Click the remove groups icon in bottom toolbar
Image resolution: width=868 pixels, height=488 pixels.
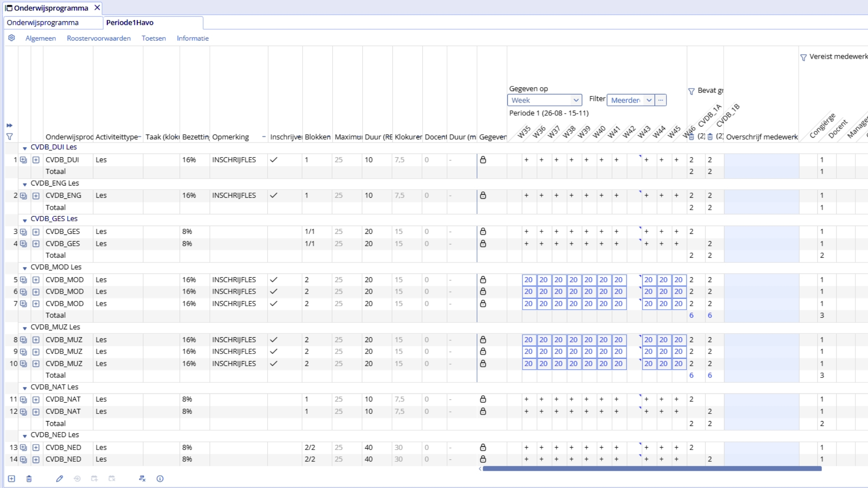[142, 479]
